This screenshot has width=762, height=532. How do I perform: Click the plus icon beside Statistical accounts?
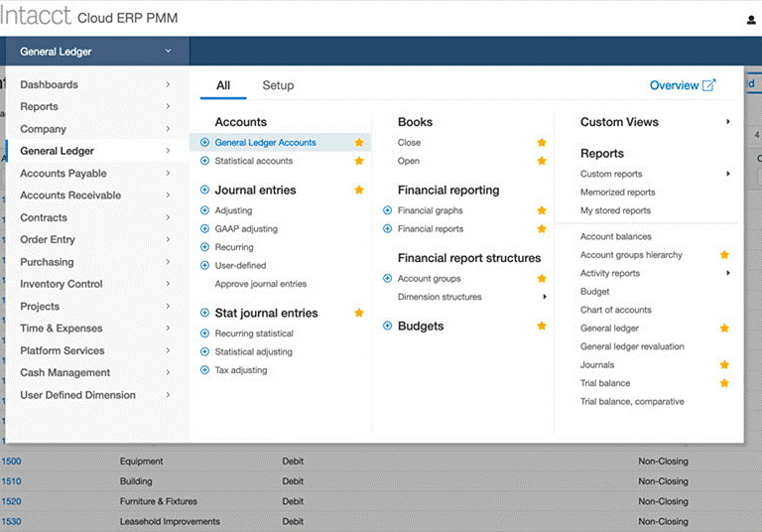[x=204, y=161]
